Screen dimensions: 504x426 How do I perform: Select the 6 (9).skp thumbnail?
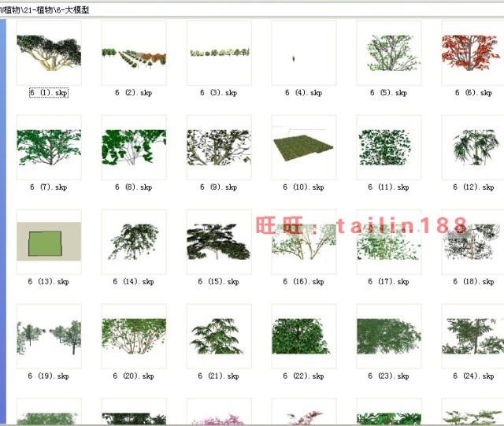click(x=219, y=147)
